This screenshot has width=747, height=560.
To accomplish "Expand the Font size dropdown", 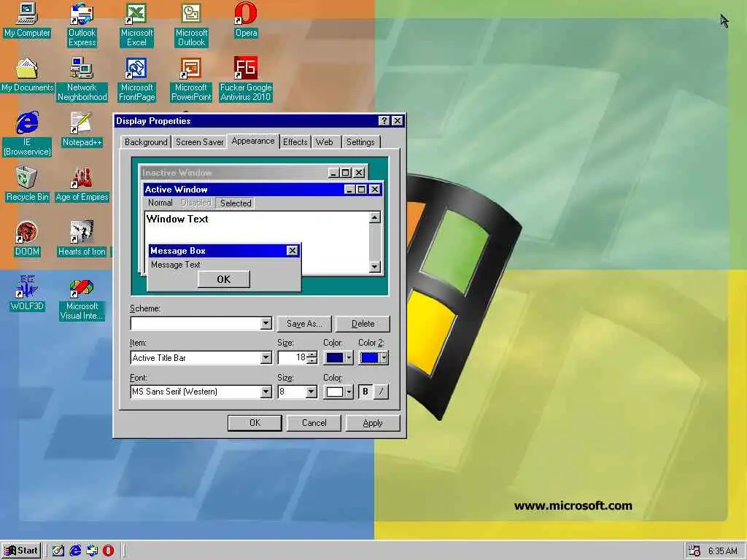I will [311, 392].
